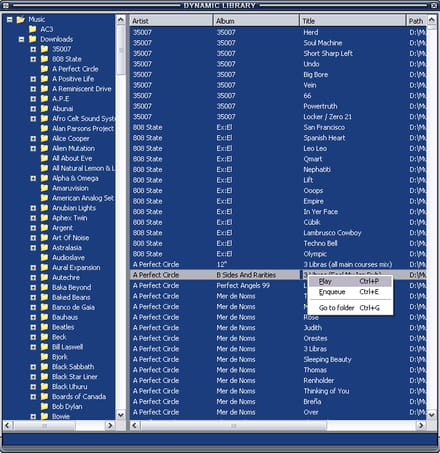Click the Beck folder icon
The height and width of the screenshot is (453, 440).
44,337
